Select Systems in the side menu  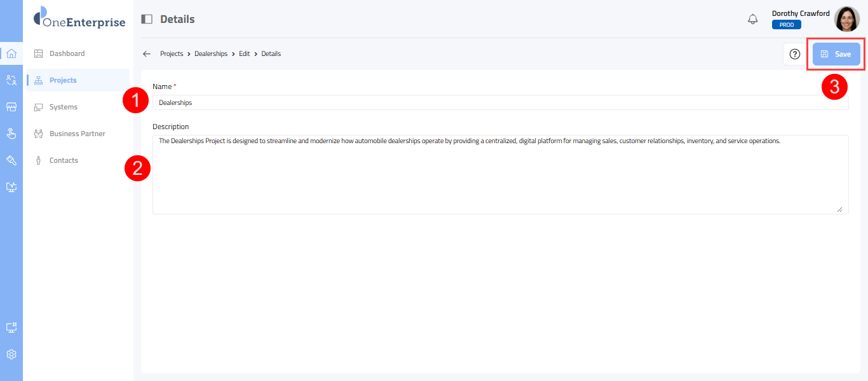click(x=64, y=107)
